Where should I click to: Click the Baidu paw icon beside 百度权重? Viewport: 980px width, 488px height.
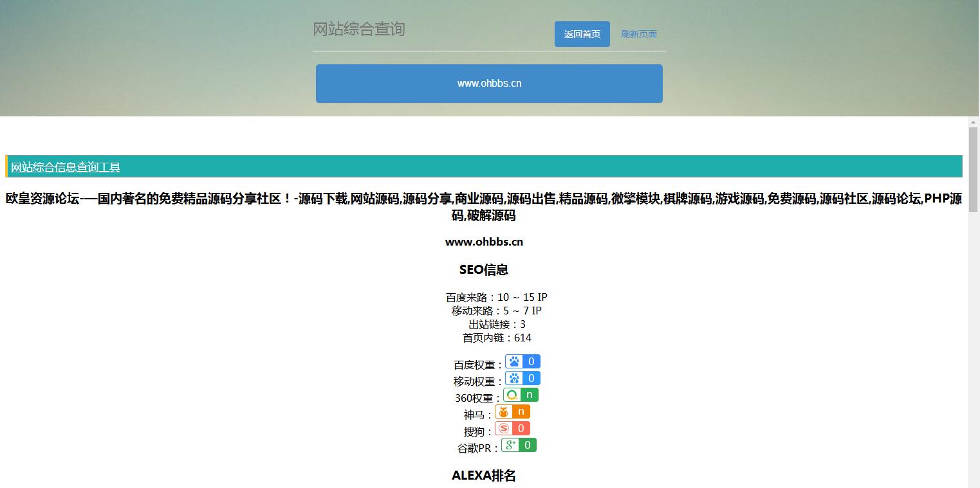tap(514, 361)
